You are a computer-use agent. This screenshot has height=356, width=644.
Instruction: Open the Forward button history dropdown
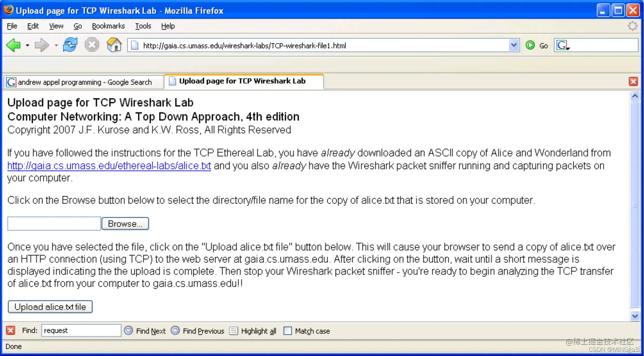coord(56,45)
